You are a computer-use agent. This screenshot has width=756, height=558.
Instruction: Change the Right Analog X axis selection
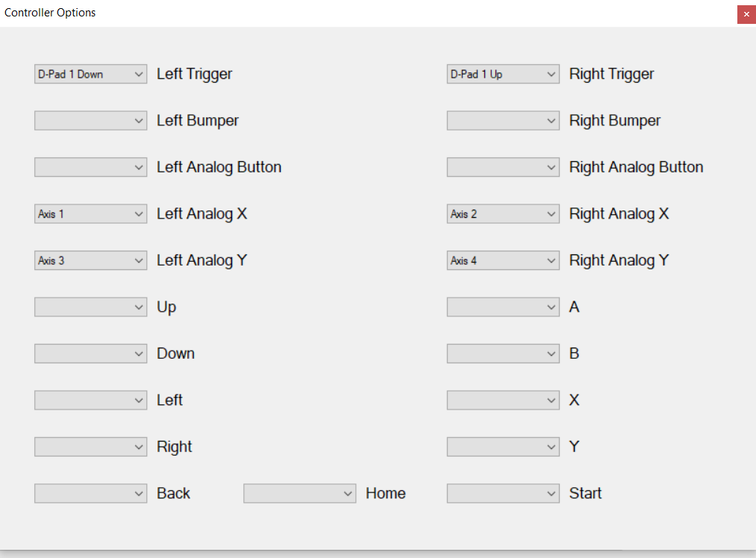[x=503, y=213]
